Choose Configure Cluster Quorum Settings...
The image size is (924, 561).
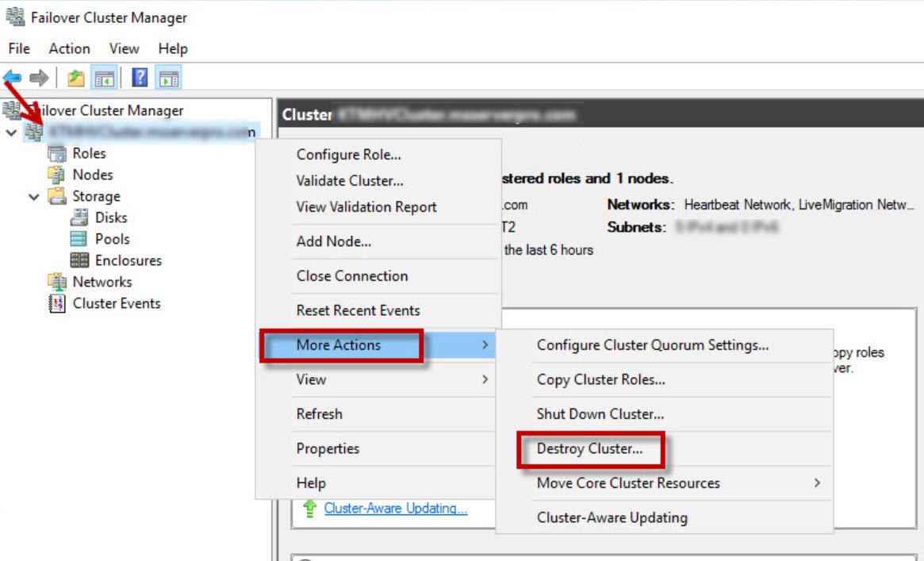pos(665,345)
